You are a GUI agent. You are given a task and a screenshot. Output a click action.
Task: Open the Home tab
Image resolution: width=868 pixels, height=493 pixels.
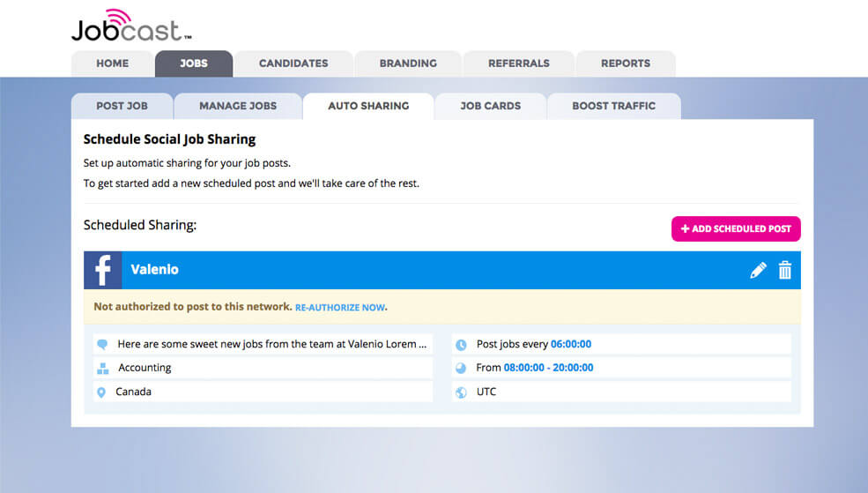pyautogui.click(x=113, y=63)
